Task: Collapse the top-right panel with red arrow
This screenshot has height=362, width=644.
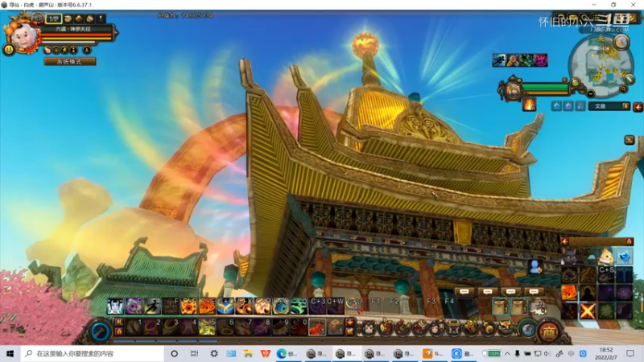Action: (x=638, y=107)
